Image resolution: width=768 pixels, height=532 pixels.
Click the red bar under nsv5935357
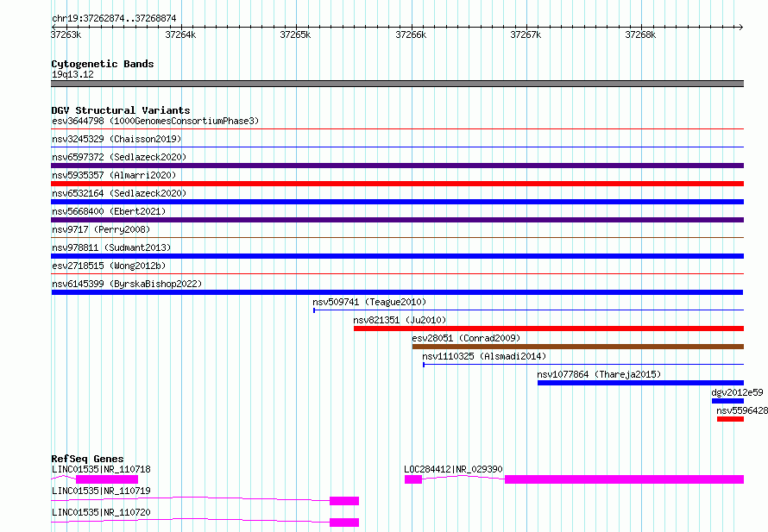(397, 184)
